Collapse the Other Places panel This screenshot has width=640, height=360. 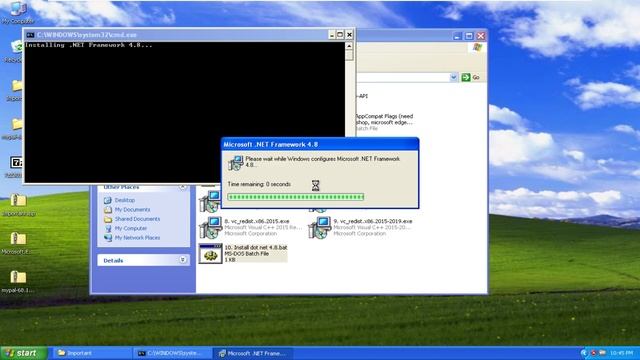click(x=182, y=187)
